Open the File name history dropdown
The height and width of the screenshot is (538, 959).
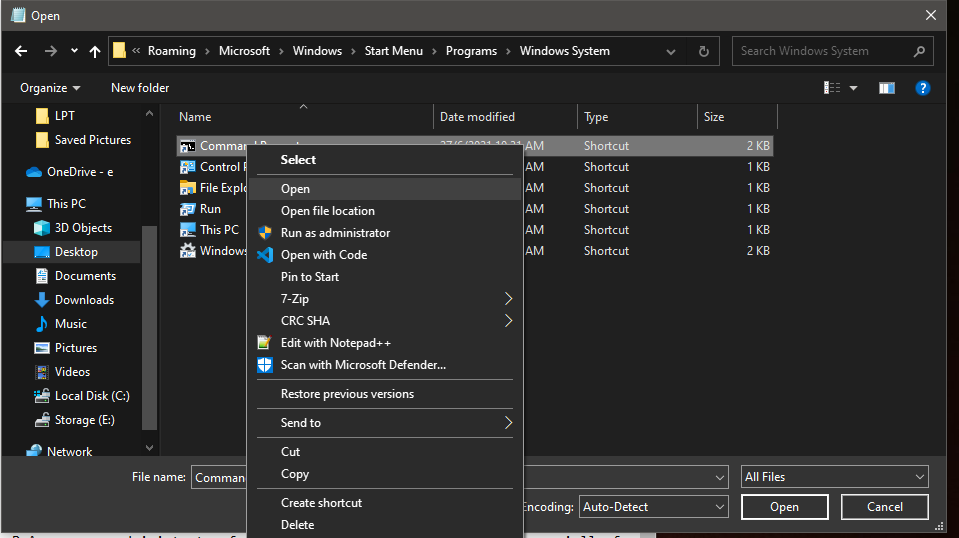(x=719, y=477)
